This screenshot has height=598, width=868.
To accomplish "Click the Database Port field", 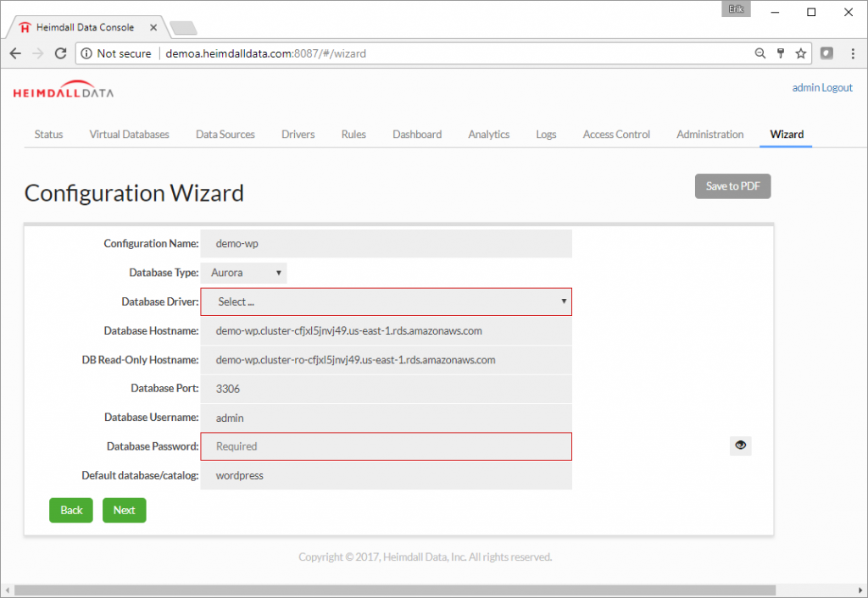I will click(x=386, y=389).
